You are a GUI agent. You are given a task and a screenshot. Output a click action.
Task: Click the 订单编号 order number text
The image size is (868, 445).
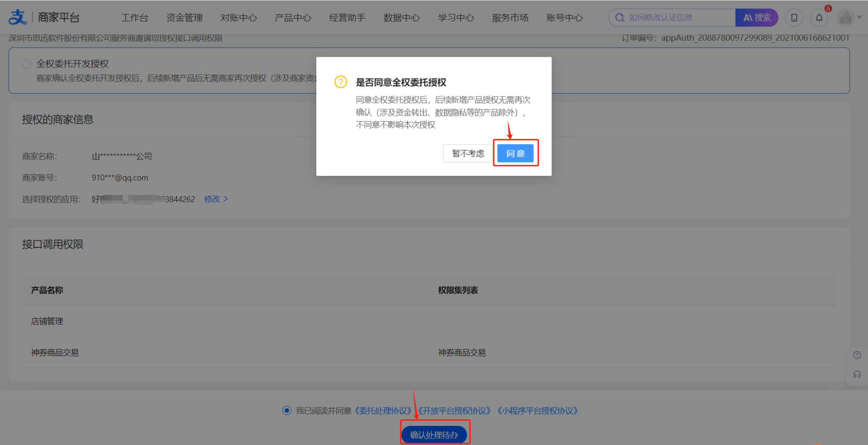tap(735, 38)
